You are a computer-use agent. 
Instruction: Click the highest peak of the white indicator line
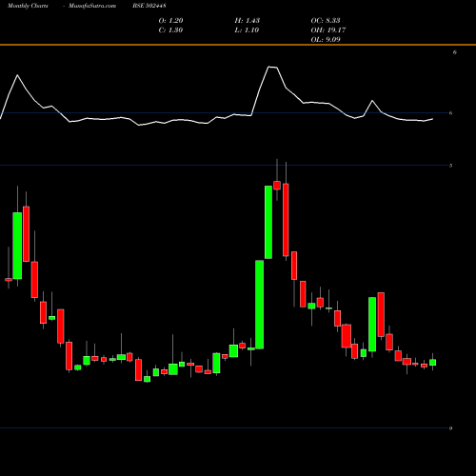pos(269,67)
